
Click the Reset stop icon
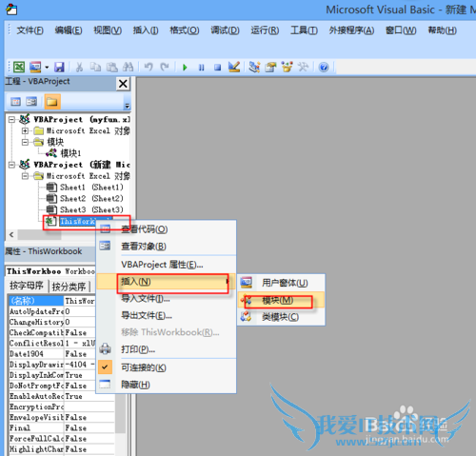pyautogui.click(x=217, y=68)
